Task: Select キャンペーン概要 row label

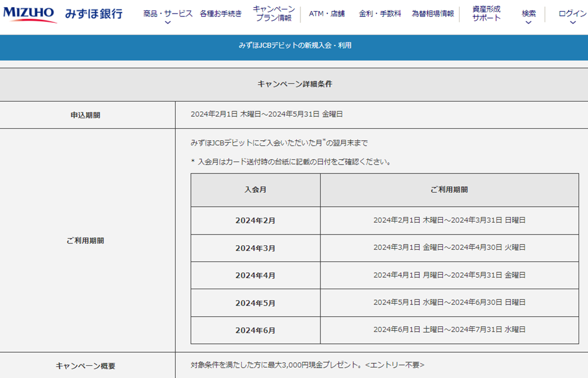Action: pyautogui.click(x=85, y=366)
